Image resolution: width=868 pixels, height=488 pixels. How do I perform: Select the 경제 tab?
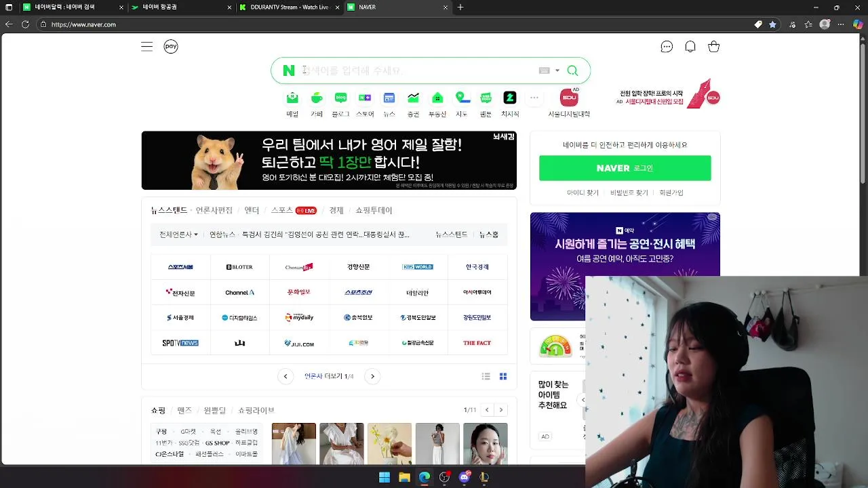click(x=336, y=210)
